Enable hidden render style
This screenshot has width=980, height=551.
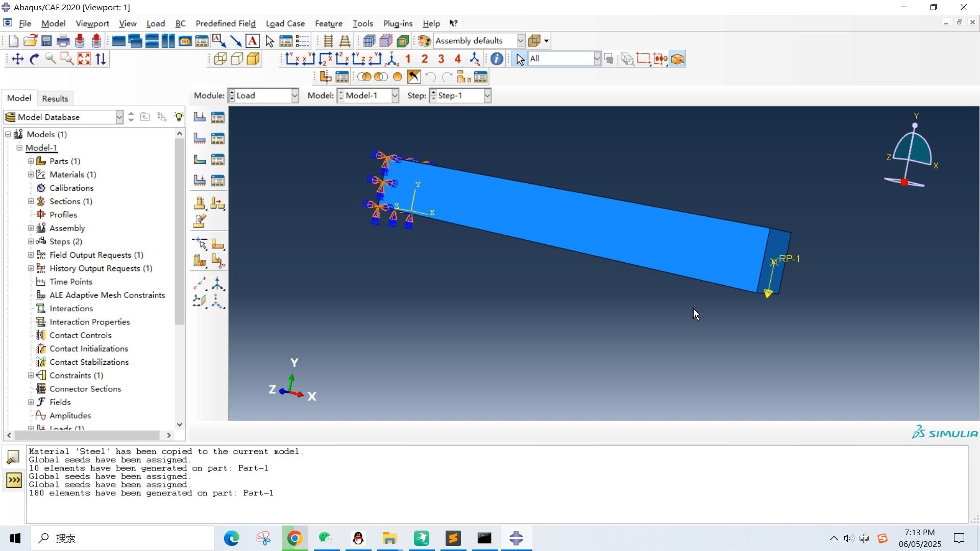[x=237, y=59]
